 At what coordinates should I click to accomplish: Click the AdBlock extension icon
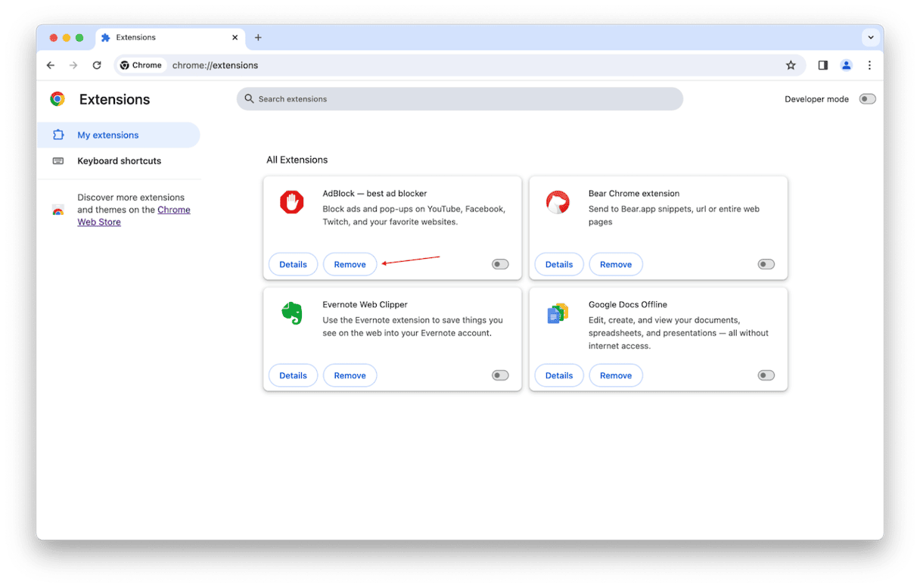click(292, 202)
